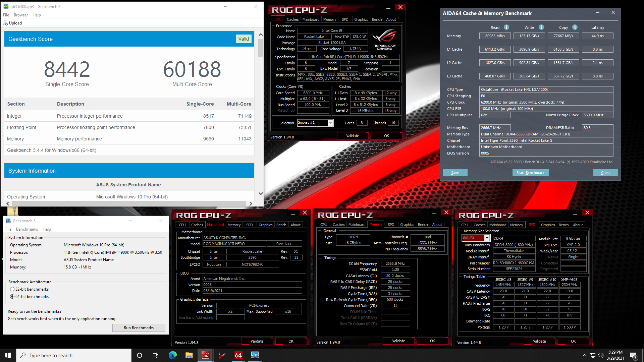Click the Geekbench taskbar icon
Viewport: 644px width, 362px height.
point(255,355)
